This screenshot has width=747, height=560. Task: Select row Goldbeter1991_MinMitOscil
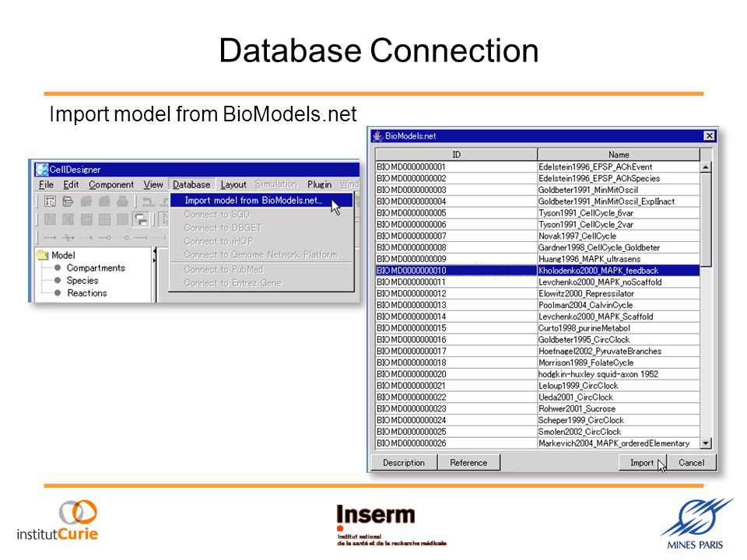[538, 190]
